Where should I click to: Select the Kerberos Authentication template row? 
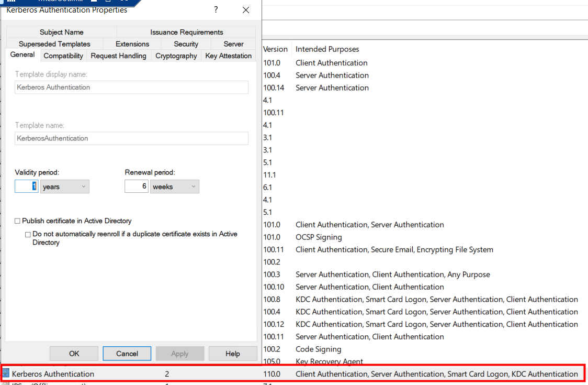(292, 373)
